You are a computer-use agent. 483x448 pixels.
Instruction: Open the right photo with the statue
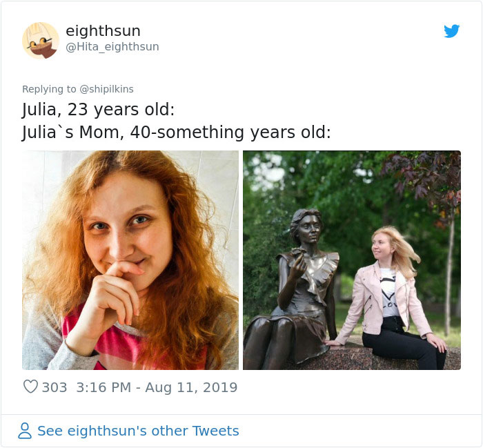(352, 260)
